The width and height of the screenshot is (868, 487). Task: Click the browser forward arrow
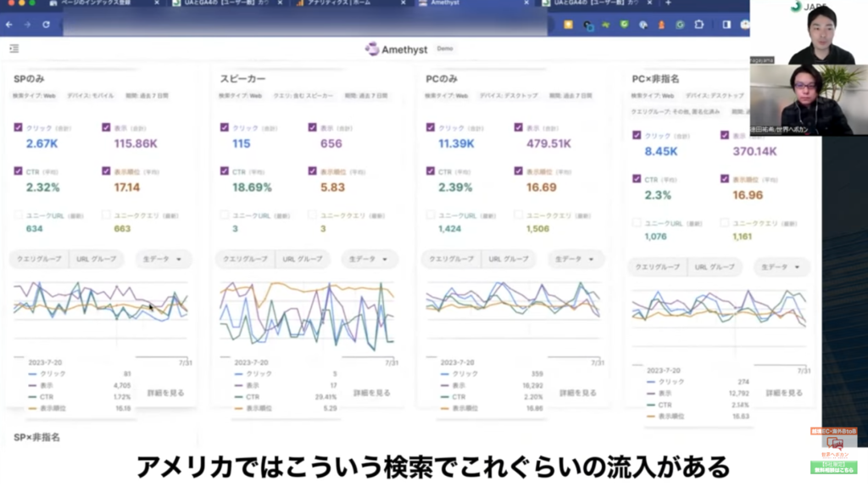(27, 25)
